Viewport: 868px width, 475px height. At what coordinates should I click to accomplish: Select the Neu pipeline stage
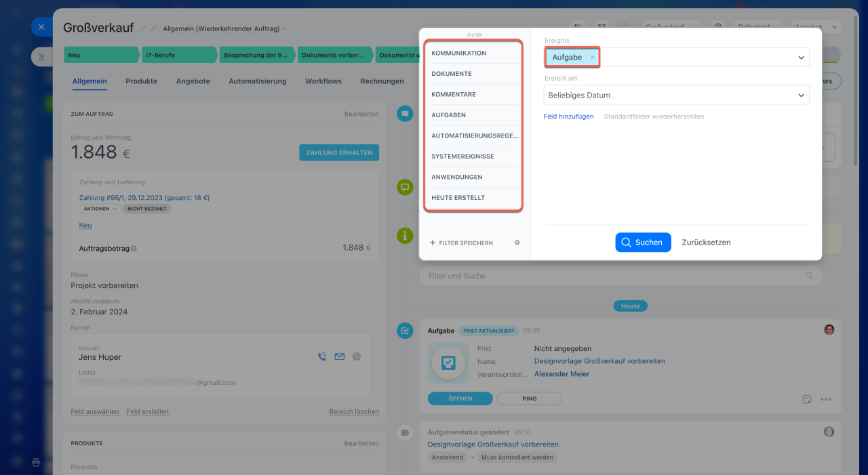click(x=102, y=55)
